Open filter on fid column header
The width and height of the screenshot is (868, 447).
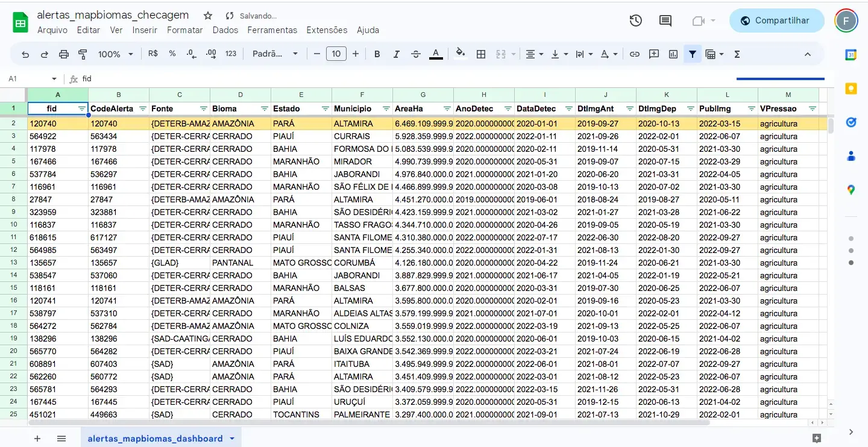81,109
